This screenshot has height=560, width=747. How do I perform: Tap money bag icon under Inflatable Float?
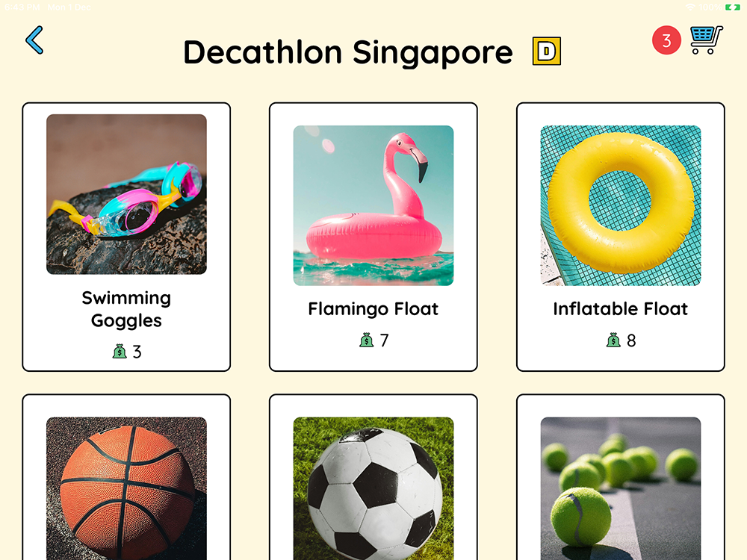(x=613, y=340)
